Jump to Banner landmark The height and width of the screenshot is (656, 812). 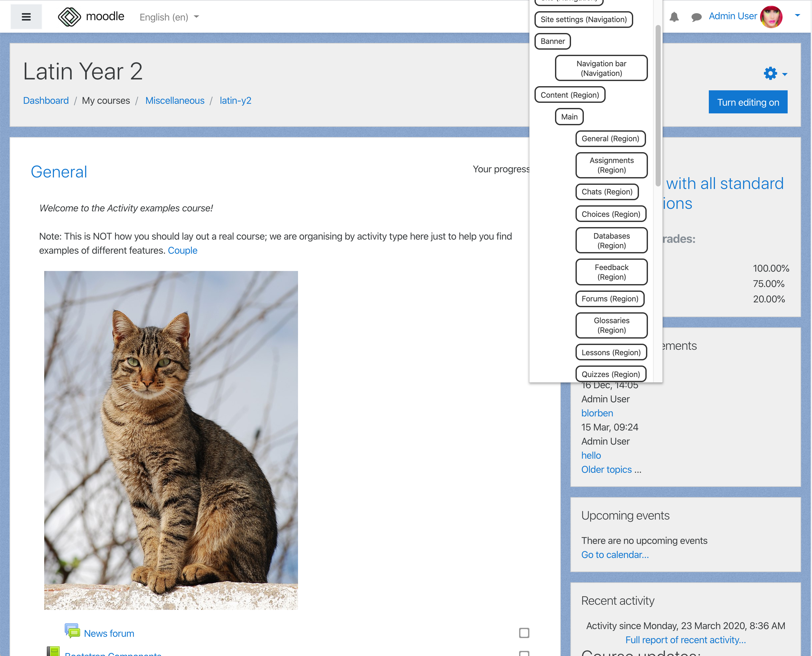(552, 41)
